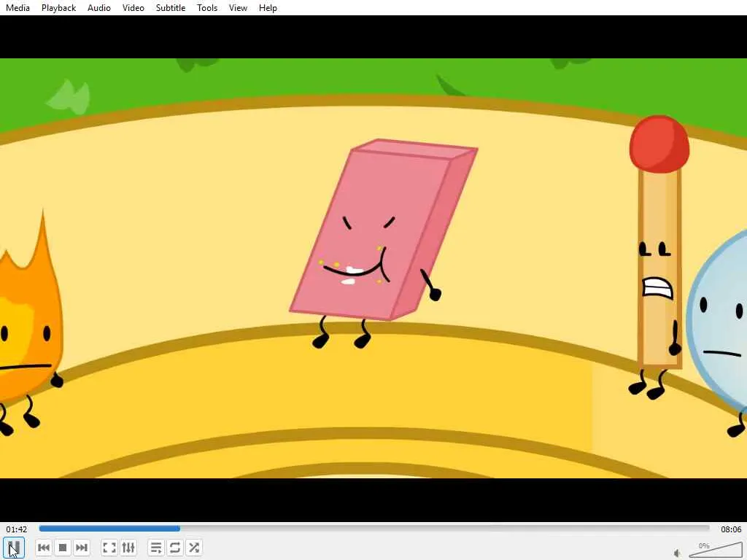Toggle loop repeat mode
Viewport: 747px width, 560px height.
tap(175, 548)
